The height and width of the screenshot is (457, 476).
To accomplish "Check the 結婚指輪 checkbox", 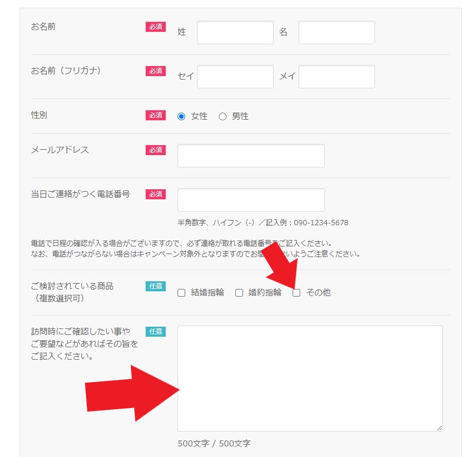I will [182, 292].
